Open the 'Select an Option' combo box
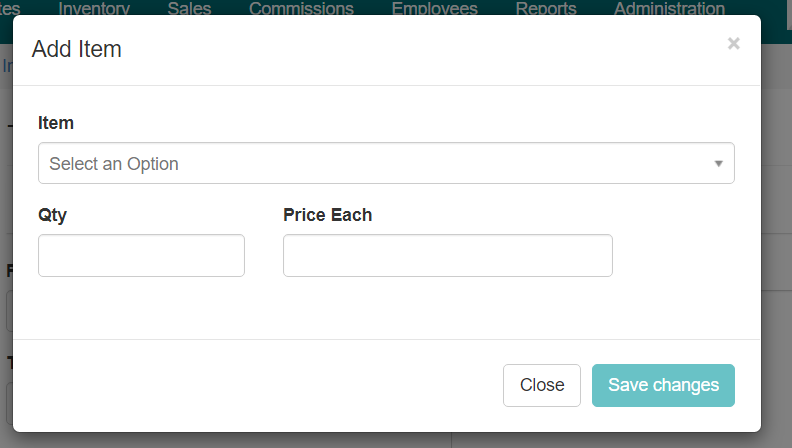Viewport: 792px width, 448px height. (385, 163)
